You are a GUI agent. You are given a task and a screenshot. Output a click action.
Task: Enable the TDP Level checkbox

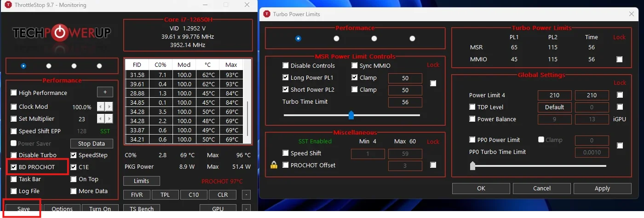tap(472, 107)
